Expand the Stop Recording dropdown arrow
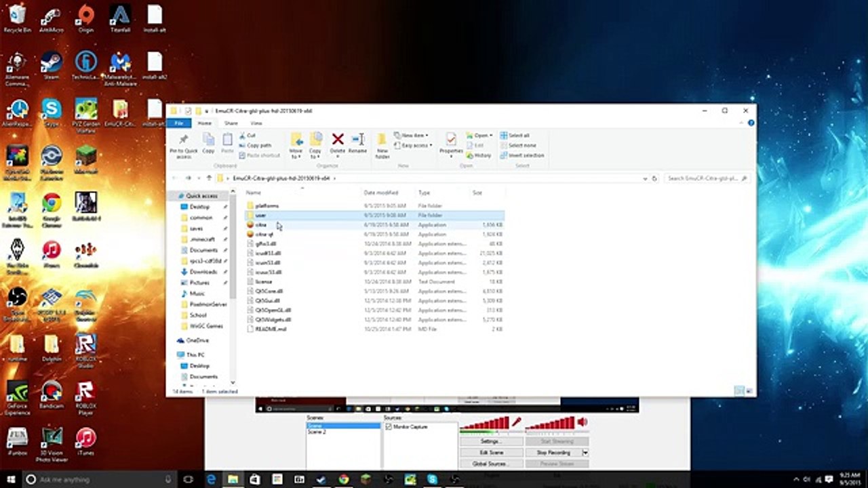This screenshot has height=488, width=868. 585,452
